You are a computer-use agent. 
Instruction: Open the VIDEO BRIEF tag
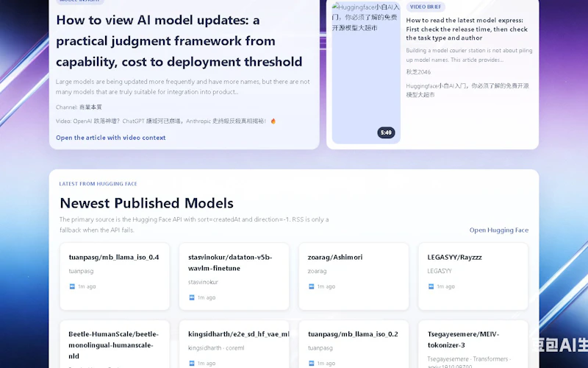pyautogui.click(x=426, y=7)
